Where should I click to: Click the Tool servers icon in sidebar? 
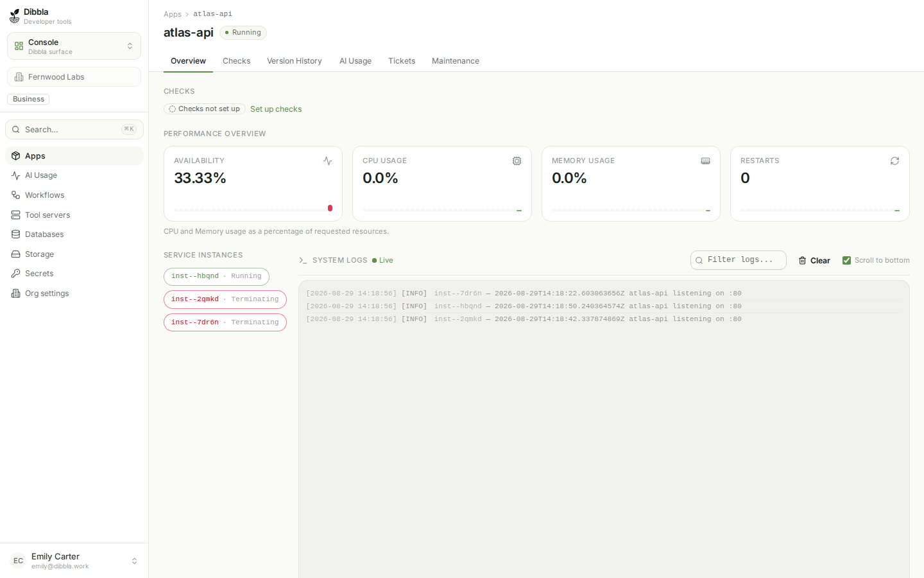point(16,215)
